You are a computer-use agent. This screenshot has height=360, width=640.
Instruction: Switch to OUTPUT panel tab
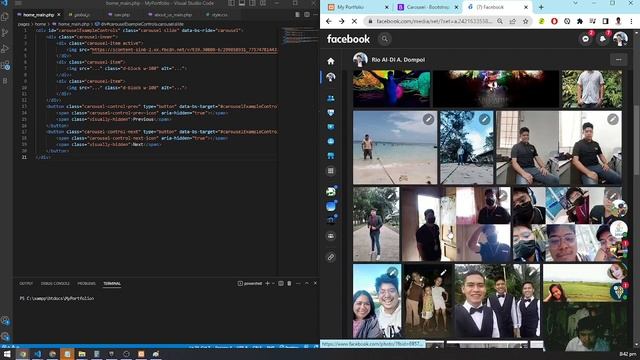tap(26, 283)
